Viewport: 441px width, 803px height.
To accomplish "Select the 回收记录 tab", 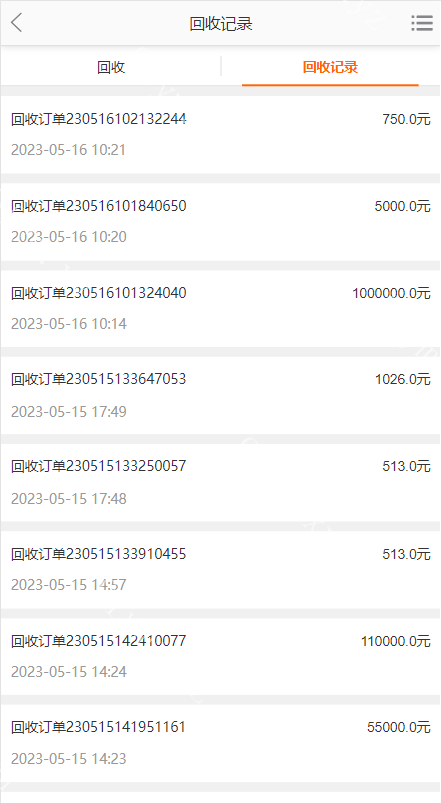I will click(x=330, y=67).
